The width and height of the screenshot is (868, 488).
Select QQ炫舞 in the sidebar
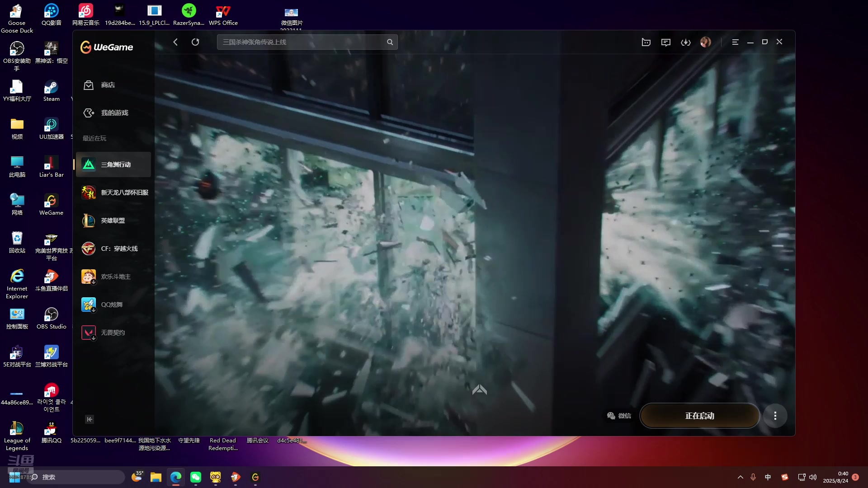[113, 305]
